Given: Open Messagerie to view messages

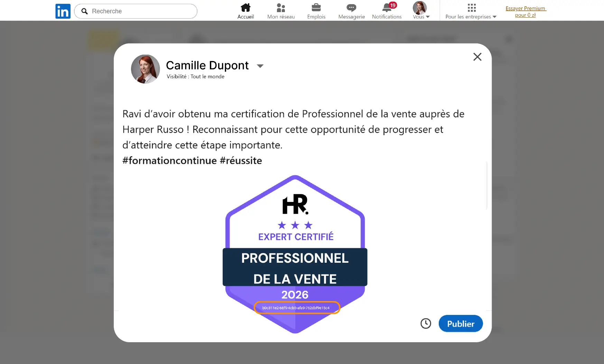Looking at the screenshot, I should 351,8.
